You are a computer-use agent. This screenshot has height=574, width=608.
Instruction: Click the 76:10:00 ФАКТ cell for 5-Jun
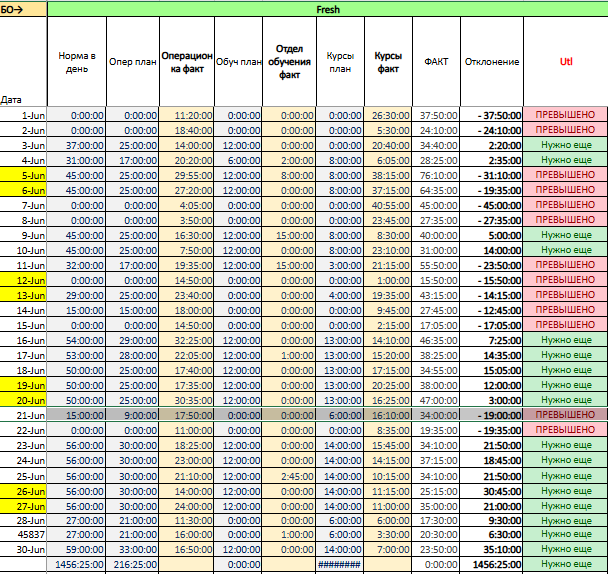pos(436,175)
